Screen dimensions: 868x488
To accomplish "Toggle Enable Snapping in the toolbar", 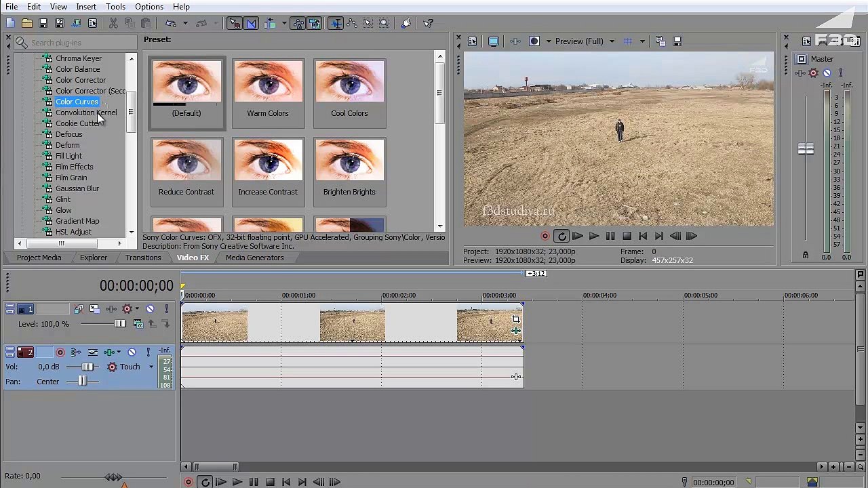I will coord(235,23).
